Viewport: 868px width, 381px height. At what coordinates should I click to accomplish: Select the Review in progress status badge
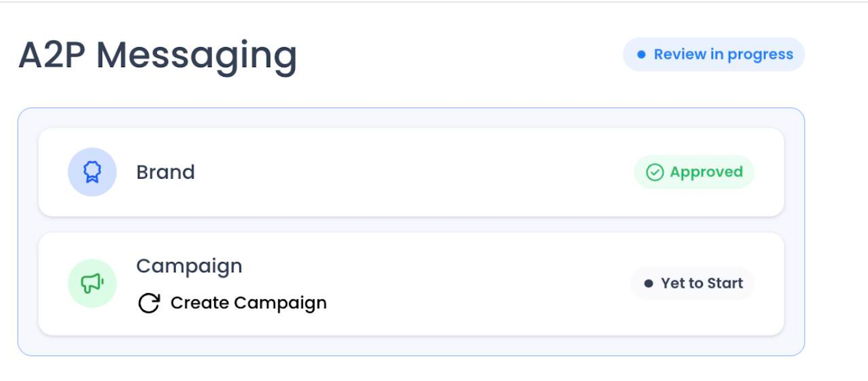tap(714, 55)
